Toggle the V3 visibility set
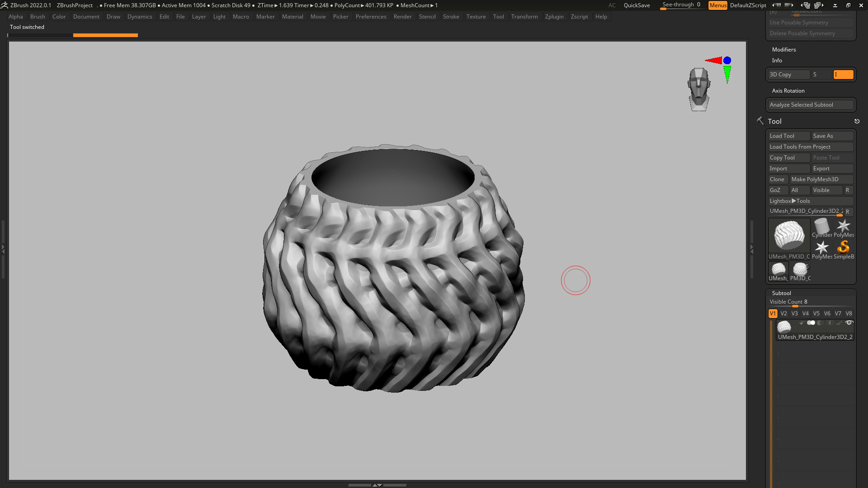Screen dimensions: 868x488 click(795, 313)
